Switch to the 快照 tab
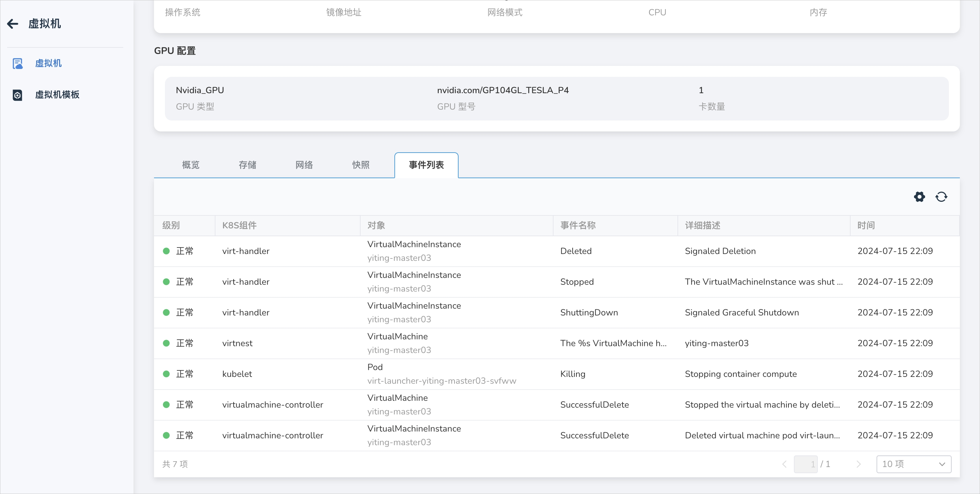Viewport: 980px width, 494px height. (361, 165)
